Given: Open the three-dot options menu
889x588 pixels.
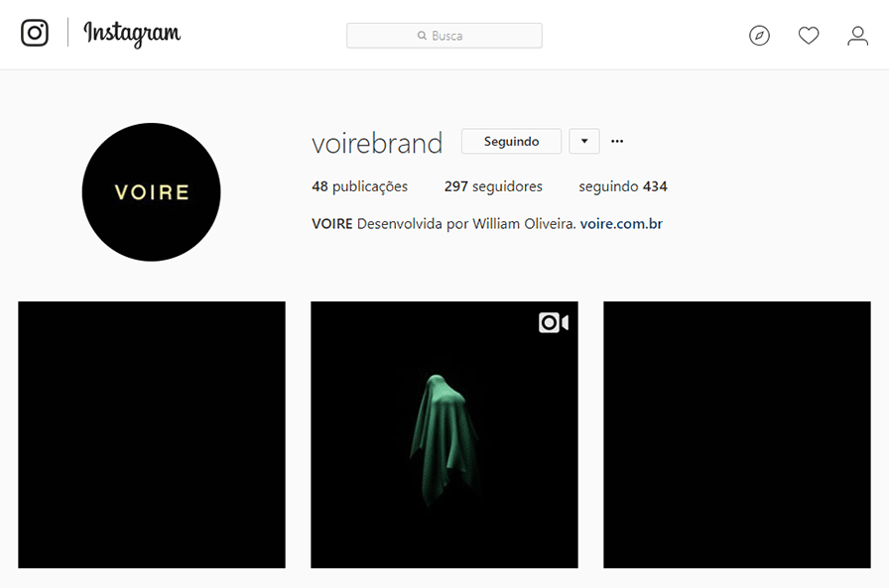Looking at the screenshot, I should click(617, 141).
